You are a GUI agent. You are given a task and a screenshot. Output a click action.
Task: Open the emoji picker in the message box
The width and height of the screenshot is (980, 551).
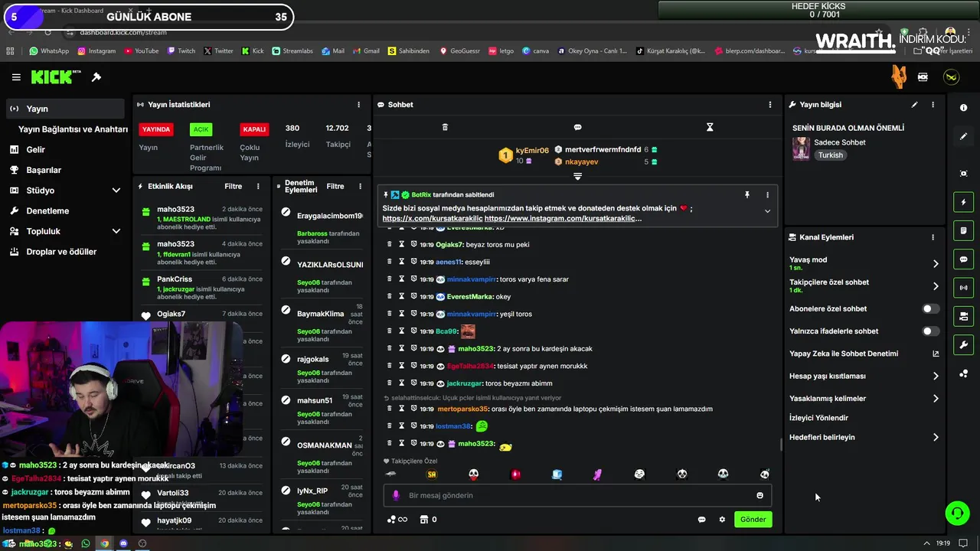pos(759,495)
